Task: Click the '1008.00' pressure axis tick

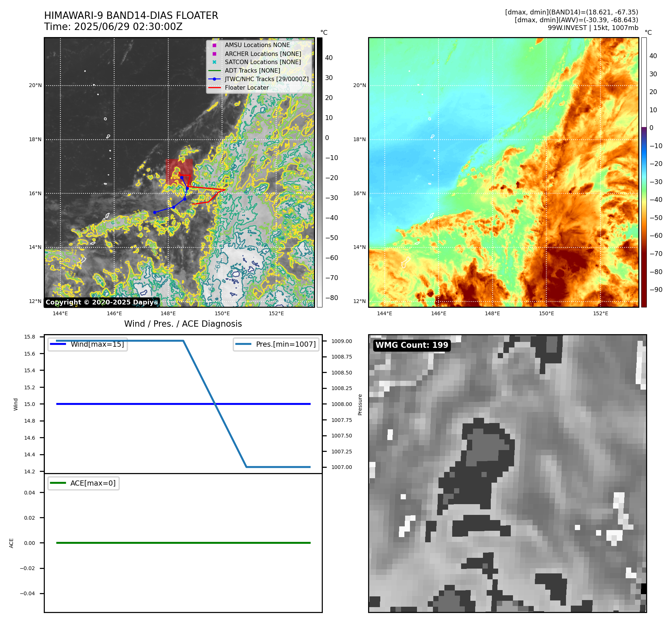Action: [342, 404]
